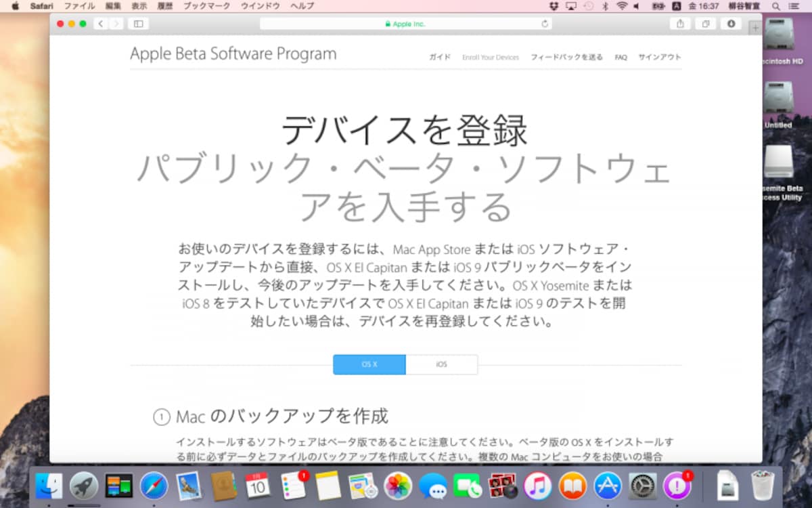
Task: Open Spotlight search magnifier
Action: pyautogui.click(x=776, y=6)
